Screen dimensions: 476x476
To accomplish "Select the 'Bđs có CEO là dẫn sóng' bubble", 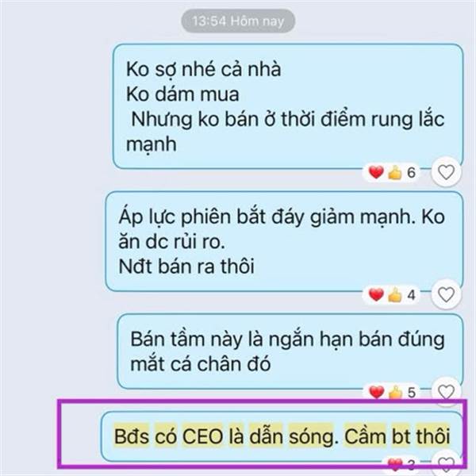I will [282, 436].
